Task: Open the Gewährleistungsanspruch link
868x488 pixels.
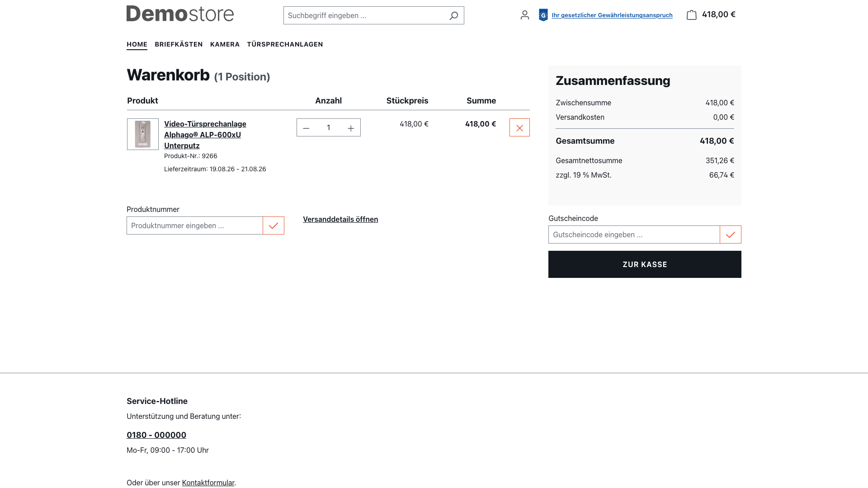Action: [x=612, y=15]
